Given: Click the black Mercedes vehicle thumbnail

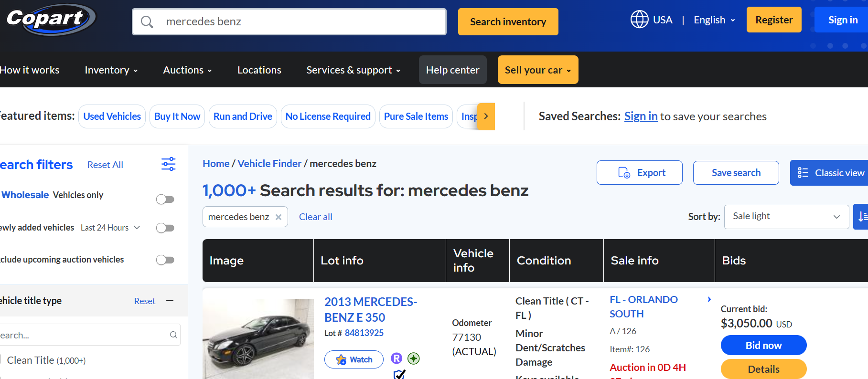Looking at the screenshot, I should tap(258, 339).
